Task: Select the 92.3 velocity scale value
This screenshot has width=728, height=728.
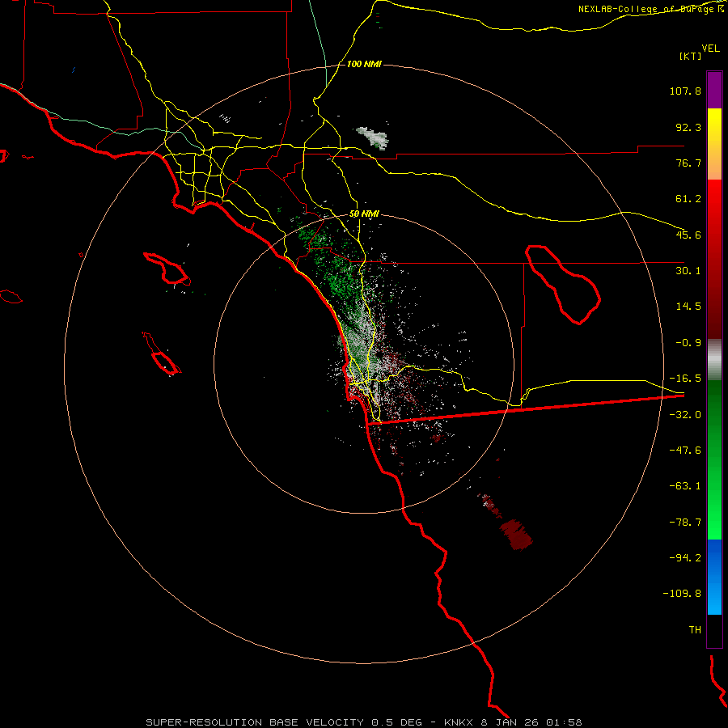Action: pos(688,127)
